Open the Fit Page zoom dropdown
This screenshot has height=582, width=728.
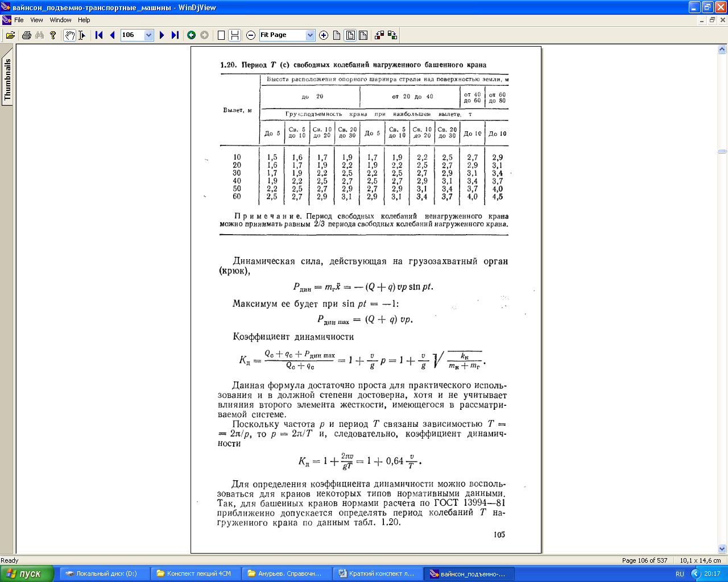(310, 35)
